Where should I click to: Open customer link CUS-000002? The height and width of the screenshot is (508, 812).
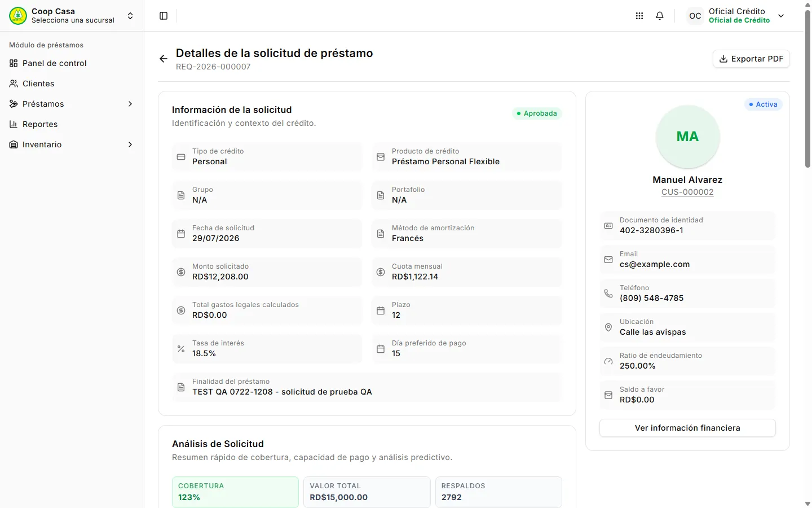[x=687, y=192]
